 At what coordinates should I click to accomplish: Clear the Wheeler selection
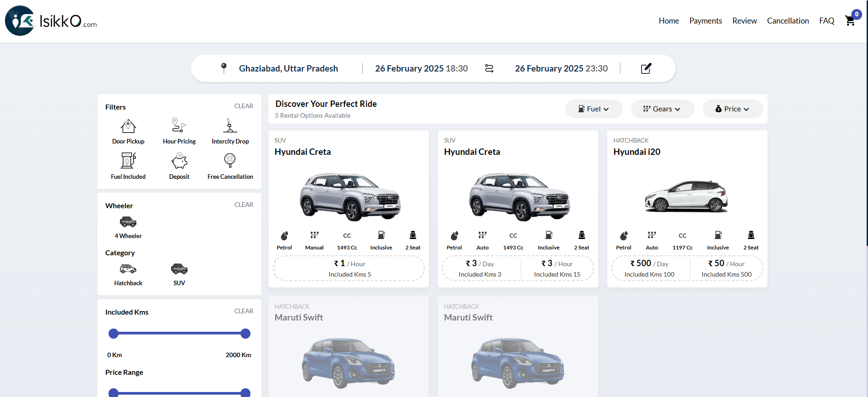click(x=244, y=205)
